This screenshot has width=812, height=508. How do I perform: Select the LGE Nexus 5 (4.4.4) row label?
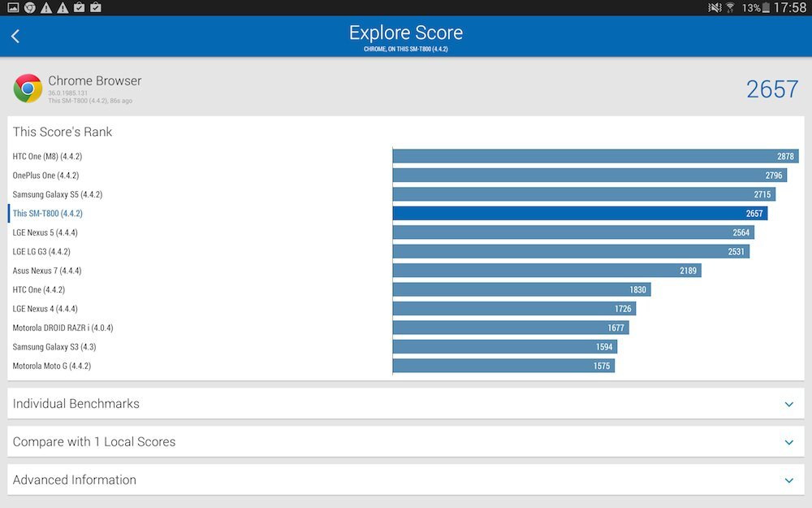point(47,232)
